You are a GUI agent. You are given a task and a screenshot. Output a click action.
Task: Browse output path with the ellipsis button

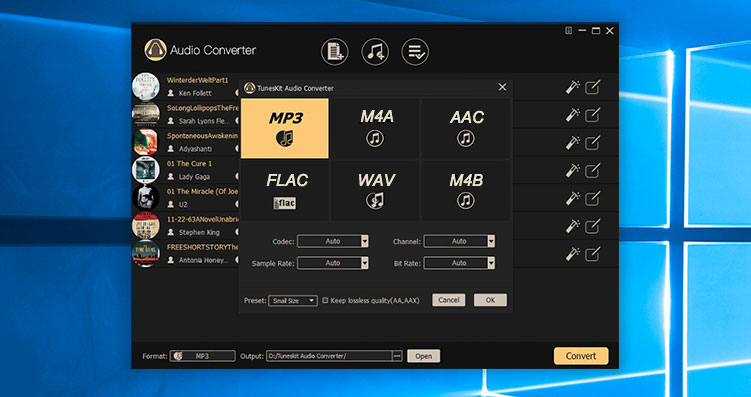[x=397, y=356]
